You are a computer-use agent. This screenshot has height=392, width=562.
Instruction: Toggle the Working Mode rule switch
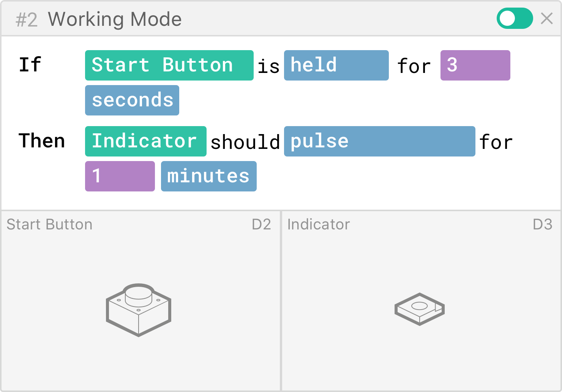(x=515, y=18)
